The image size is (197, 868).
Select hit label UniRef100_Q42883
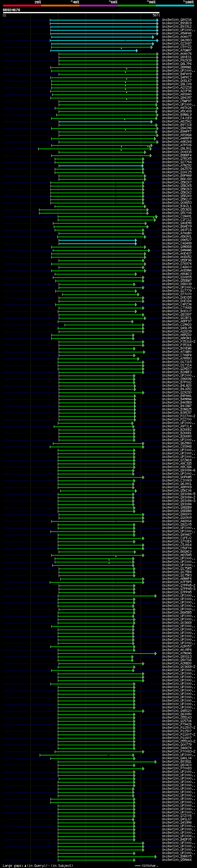[177, 40]
